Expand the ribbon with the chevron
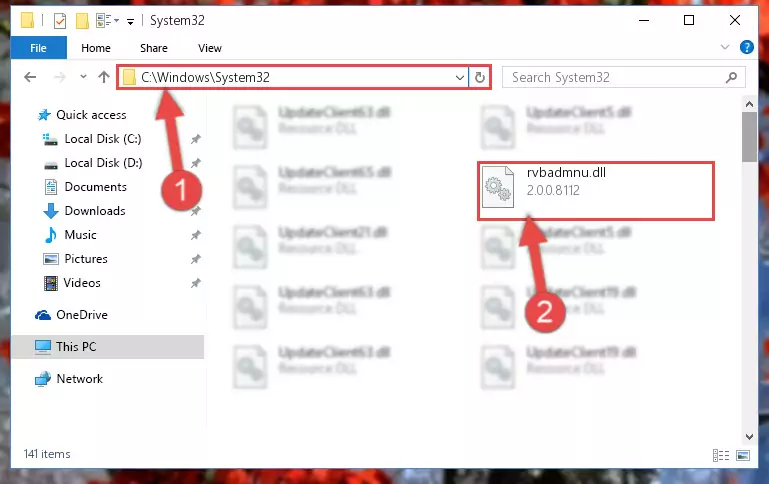 [x=724, y=47]
